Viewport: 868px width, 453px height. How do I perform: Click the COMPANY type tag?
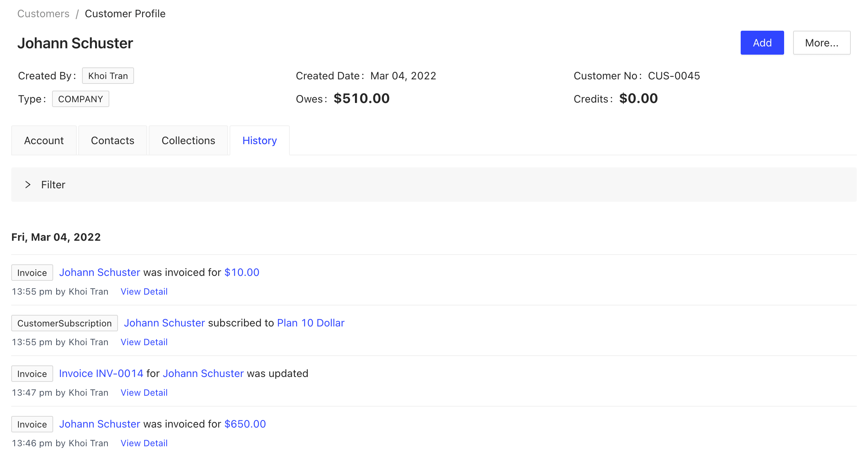click(80, 99)
